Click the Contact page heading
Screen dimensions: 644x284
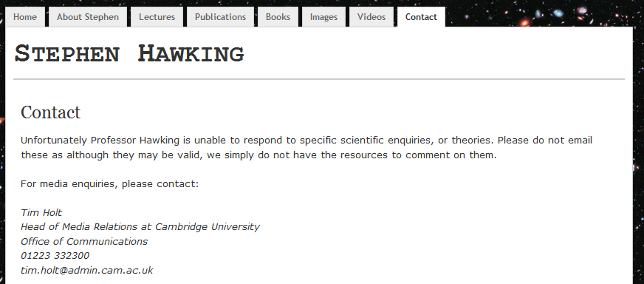click(50, 112)
